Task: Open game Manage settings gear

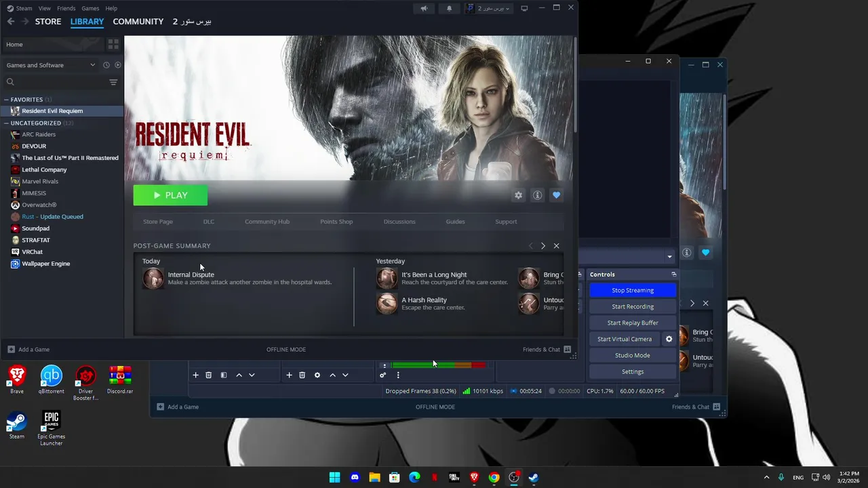Action: coord(519,195)
